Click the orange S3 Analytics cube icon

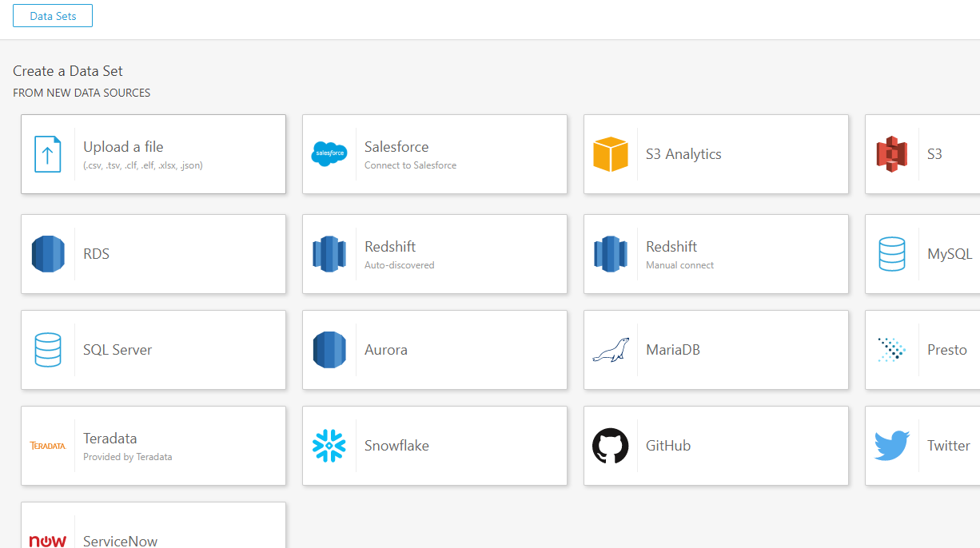tap(611, 154)
